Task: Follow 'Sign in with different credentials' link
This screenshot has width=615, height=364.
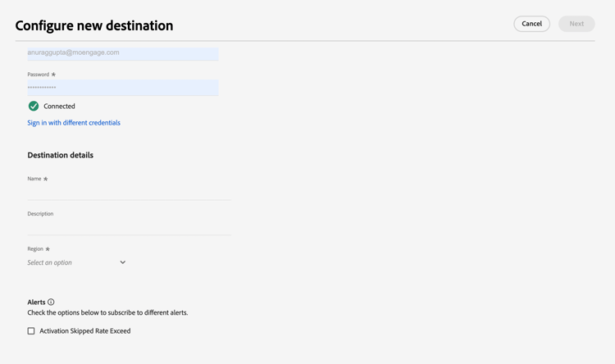Action: point(74,123)
